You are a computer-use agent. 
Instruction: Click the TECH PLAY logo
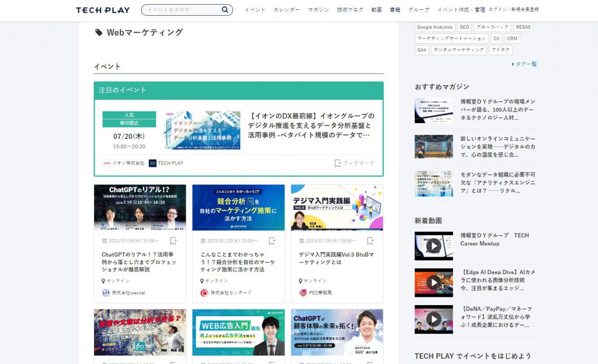point(103,10)
